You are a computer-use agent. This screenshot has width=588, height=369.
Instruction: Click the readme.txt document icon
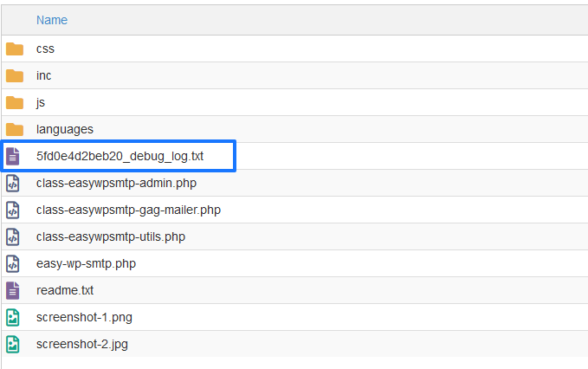pyautogui.click(x=13, y=291)
